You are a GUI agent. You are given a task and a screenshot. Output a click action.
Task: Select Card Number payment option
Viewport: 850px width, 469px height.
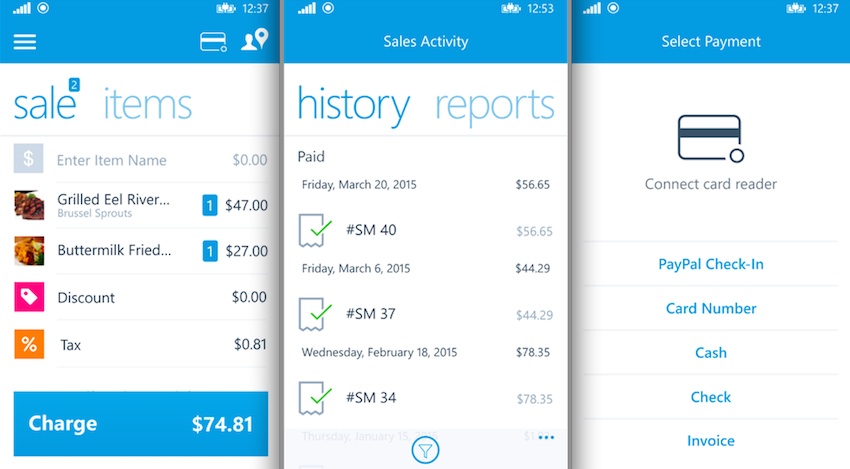711,309
